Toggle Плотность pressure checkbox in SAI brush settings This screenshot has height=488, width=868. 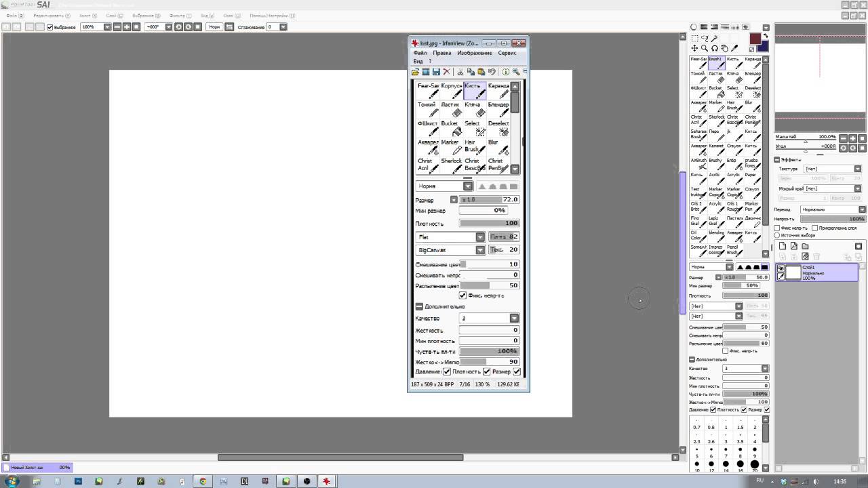(x=713, y=409)
